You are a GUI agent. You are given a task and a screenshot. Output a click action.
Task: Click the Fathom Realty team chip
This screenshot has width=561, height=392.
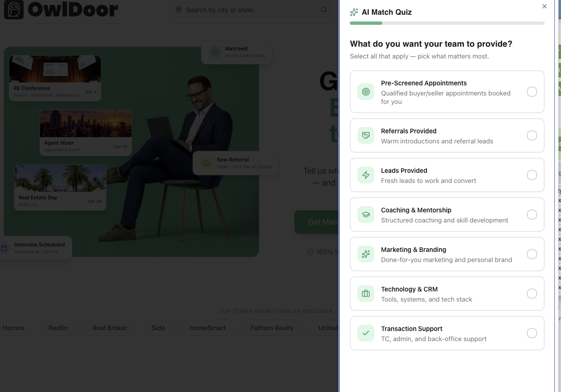pyautogui.click(x=272, y=328)
